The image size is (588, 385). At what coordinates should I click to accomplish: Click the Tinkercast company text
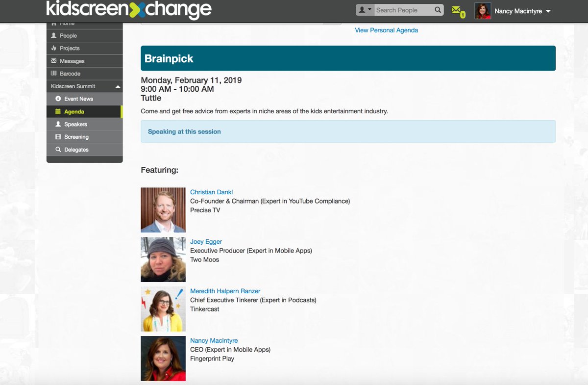(x=205, y=309)
